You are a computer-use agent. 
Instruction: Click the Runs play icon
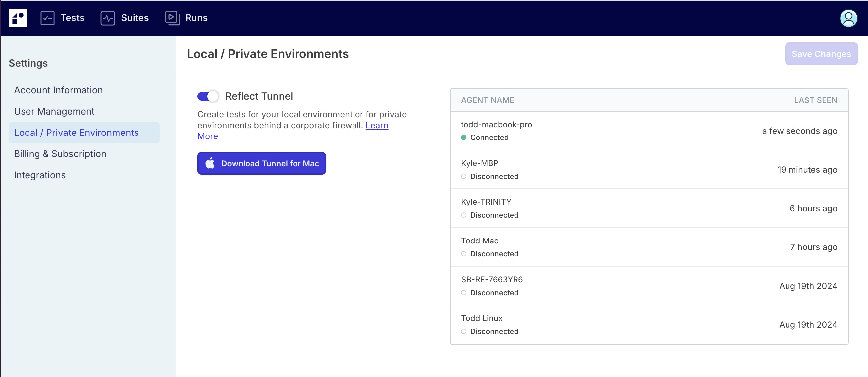click(172, 18)
